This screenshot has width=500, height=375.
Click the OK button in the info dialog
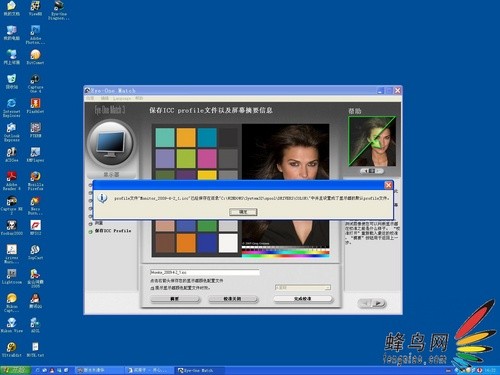click(243, 212)
